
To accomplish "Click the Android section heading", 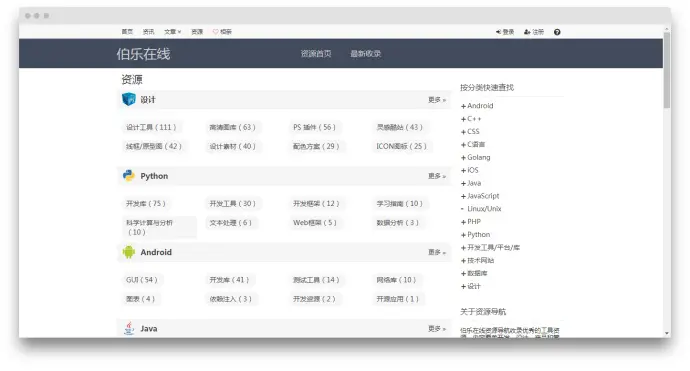I will [x=156, y=252].
